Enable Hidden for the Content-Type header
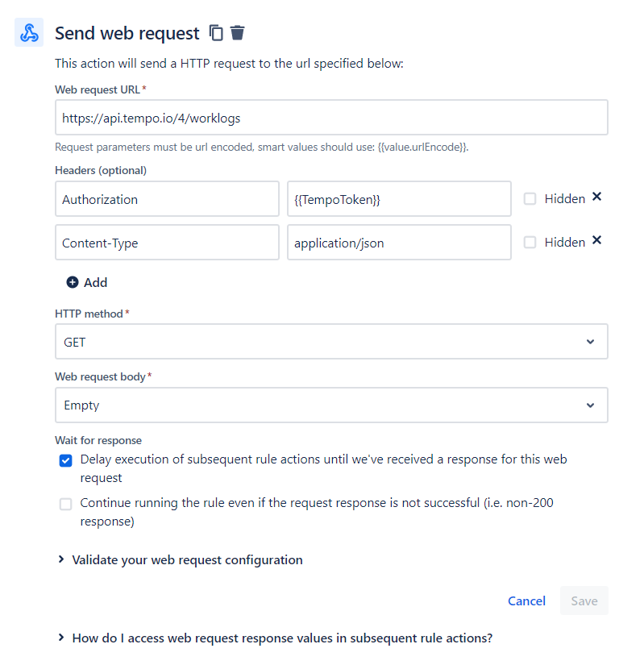Image resolution: width=644 pixels, height=665 pixels. (x=531, y=241)
